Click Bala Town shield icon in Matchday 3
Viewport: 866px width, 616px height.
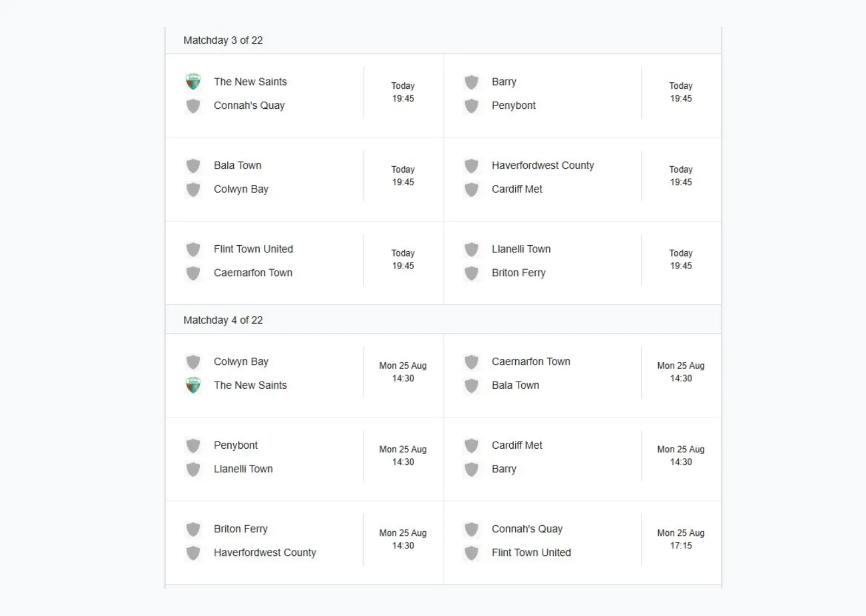(193, 166)
